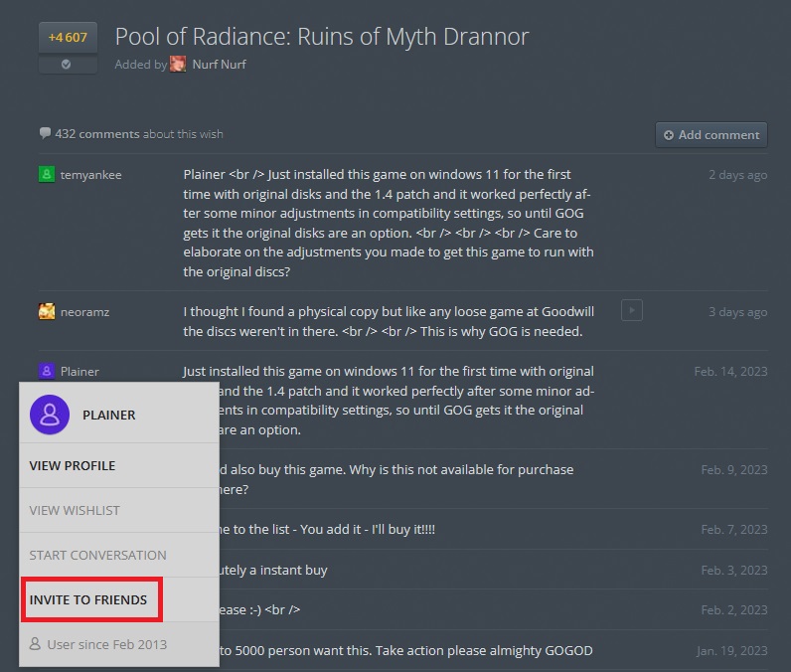Click the 'Feb. 3, 2023' timestamp
Image resolution: width=791 pixels, height=672 pixels.
[734, 570]
